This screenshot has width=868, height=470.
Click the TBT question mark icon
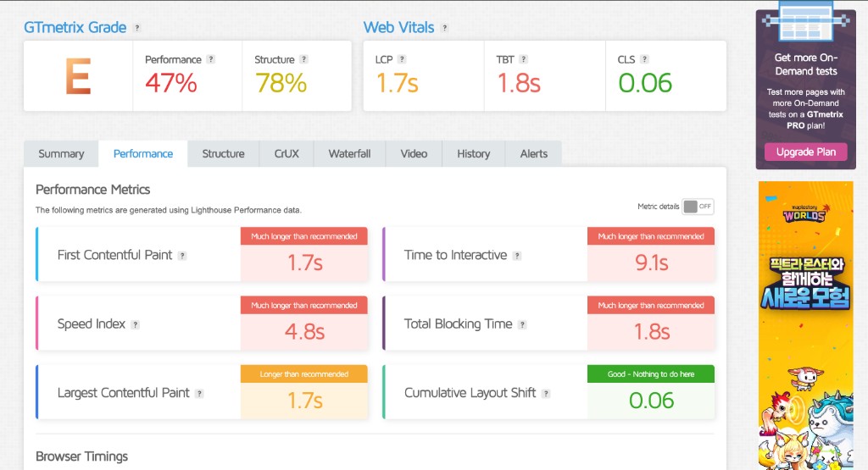(x=524, y=59)
